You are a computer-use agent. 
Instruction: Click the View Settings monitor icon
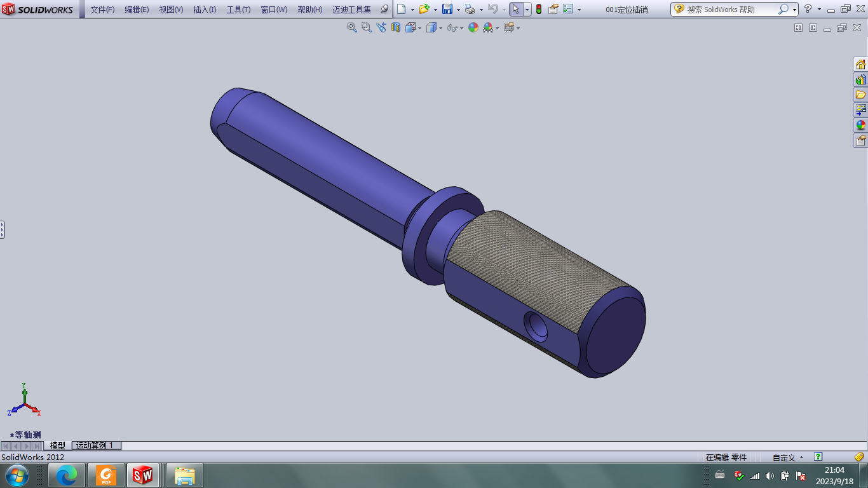508,27
